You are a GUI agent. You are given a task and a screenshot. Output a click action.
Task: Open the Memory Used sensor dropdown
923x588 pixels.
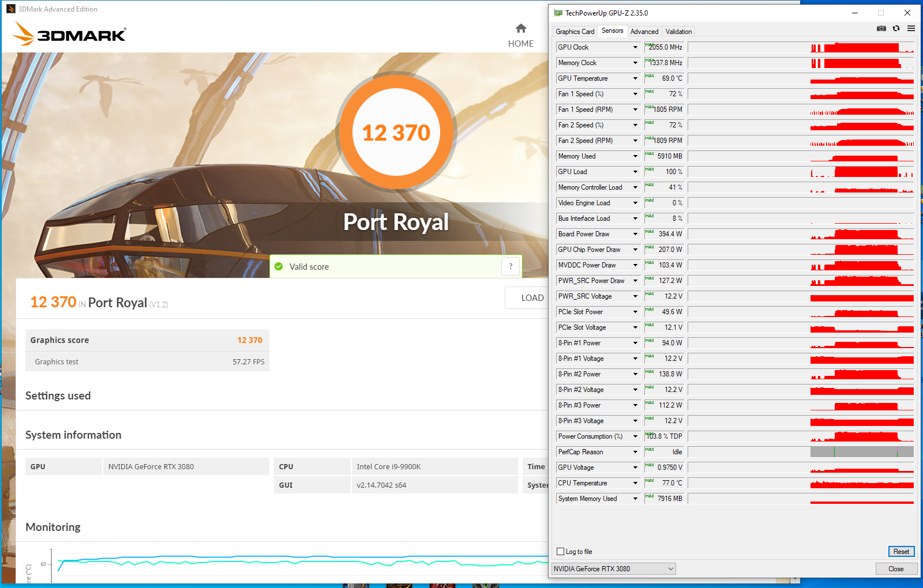(x=635, y=156)
